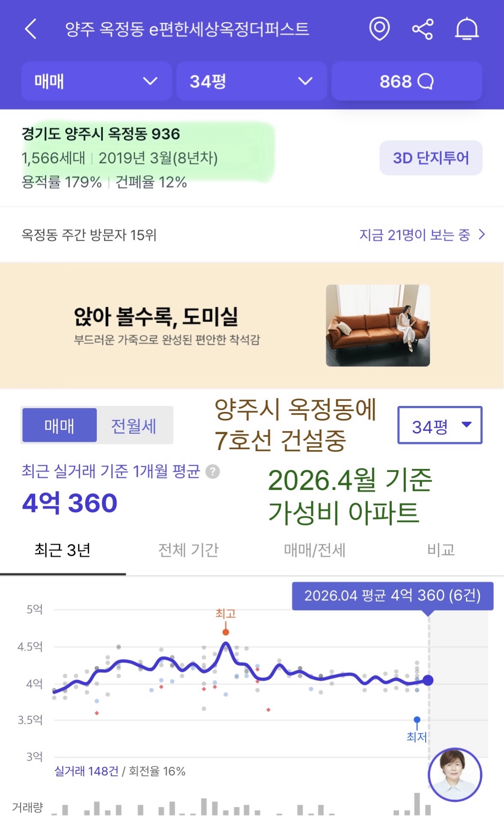Tap the share icon
Screen dimensions: 504x823
click(423, 29)
